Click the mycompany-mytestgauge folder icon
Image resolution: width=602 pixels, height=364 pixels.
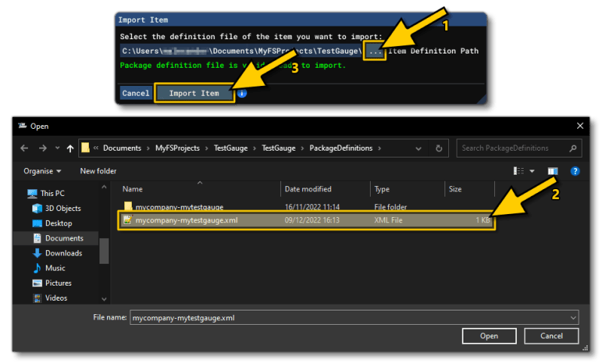point(128,206)
